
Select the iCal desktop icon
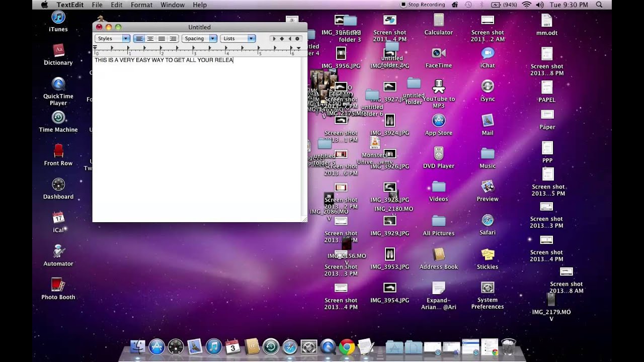coord(58,222)
